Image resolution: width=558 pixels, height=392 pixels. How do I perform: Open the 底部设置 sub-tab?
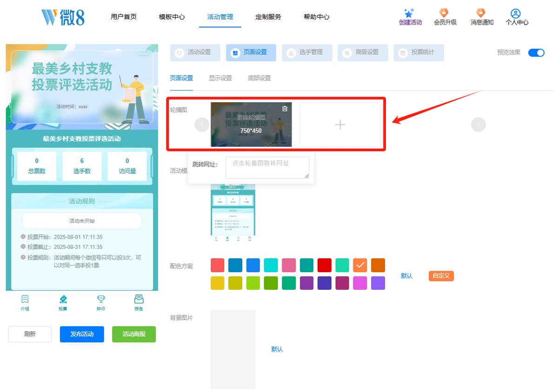tap(259, 78)
